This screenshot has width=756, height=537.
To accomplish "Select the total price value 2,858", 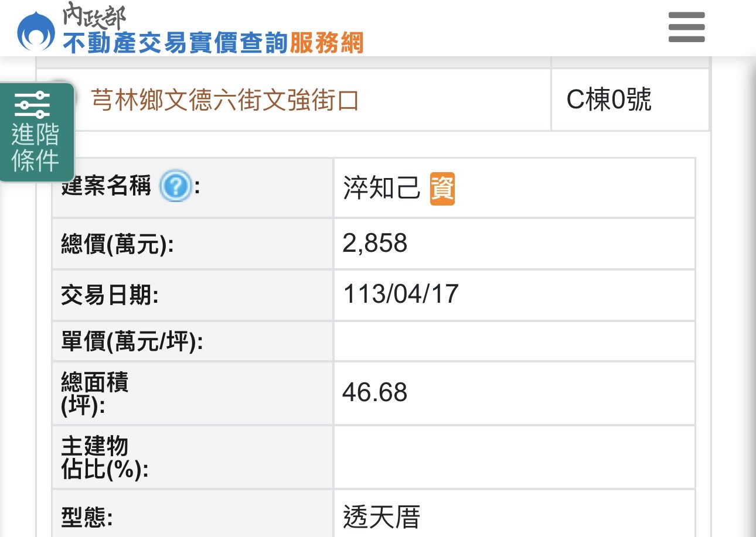I will [x=374, y=243].
